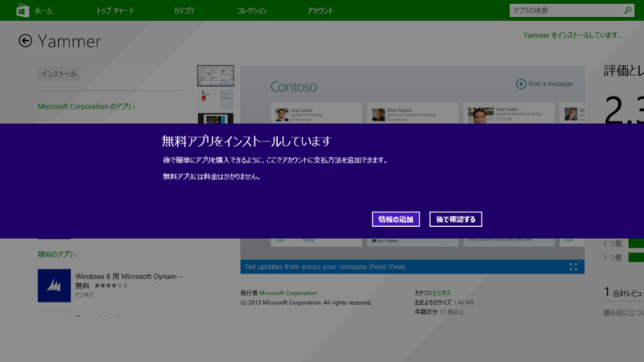
Task: Expand screenshot to fullscreen icon
Action: (x=573, y=267)
